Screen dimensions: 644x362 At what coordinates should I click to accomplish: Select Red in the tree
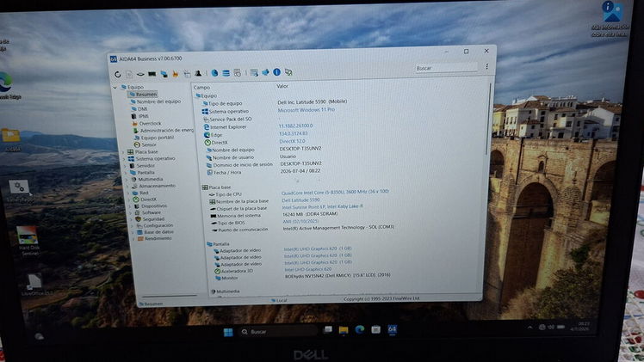[x=140, y=193]
